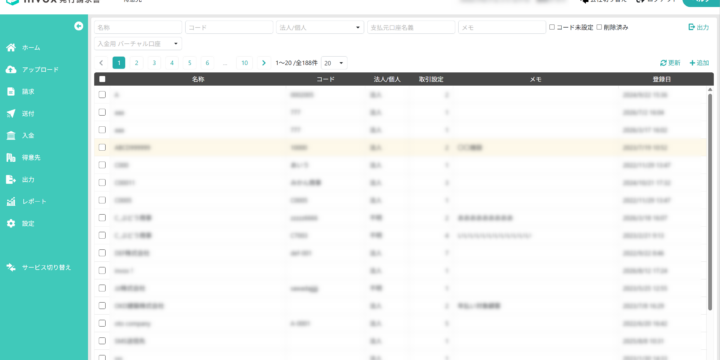
Task: Click the 出力 export icon above the table
Action: 692,27
